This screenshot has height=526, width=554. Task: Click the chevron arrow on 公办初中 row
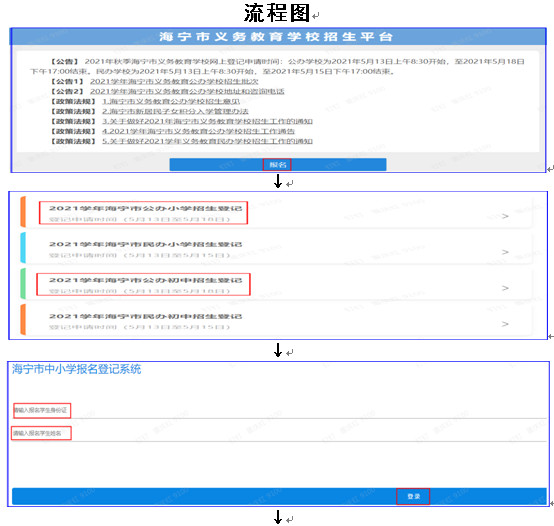[x=505, y=288]
